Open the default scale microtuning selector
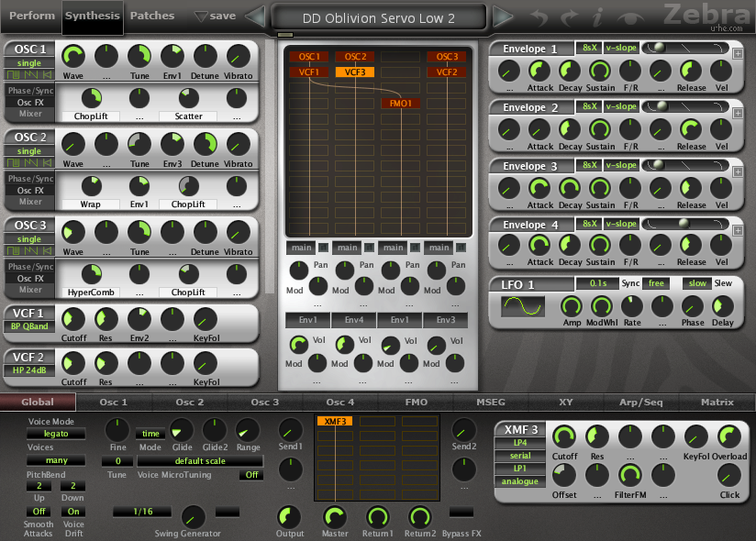This screenshot has width=756, height=541. click(200, 461)
